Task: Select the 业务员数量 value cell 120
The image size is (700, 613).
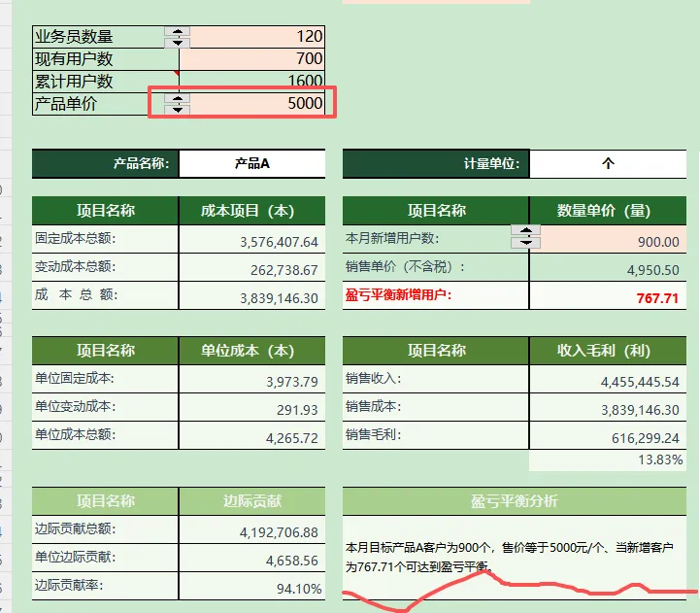Action: click(251, 37)
